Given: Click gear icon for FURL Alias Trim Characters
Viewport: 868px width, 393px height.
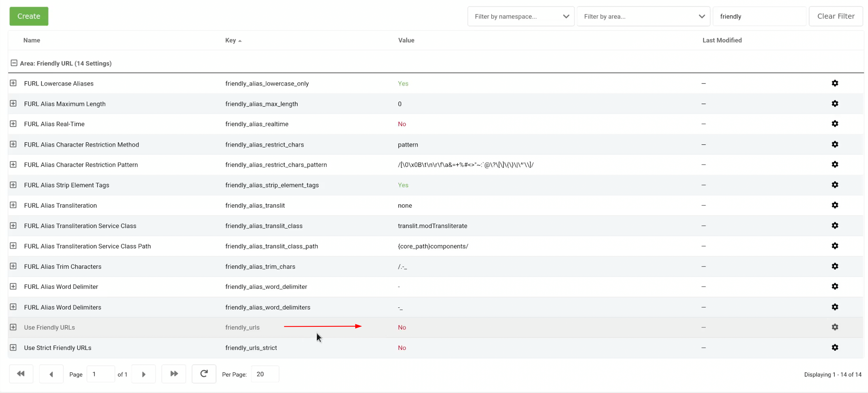Looking at the screenshot, I should point(834,266).
